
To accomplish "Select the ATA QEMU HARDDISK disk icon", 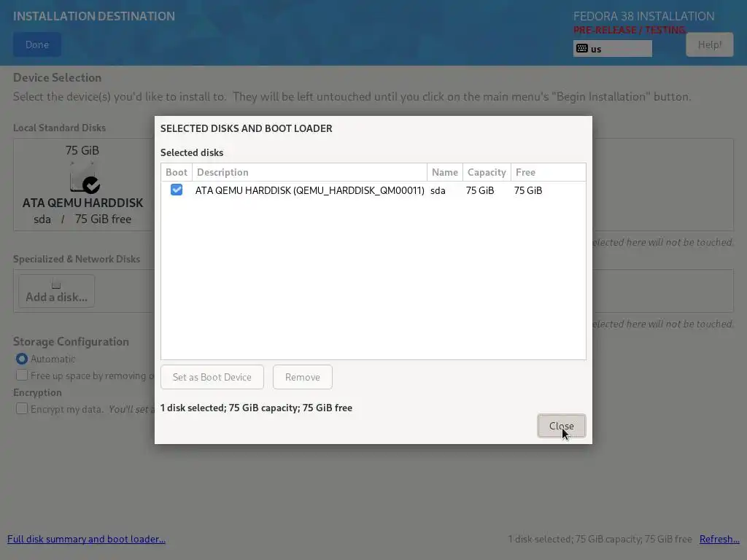I will [85, 178].
